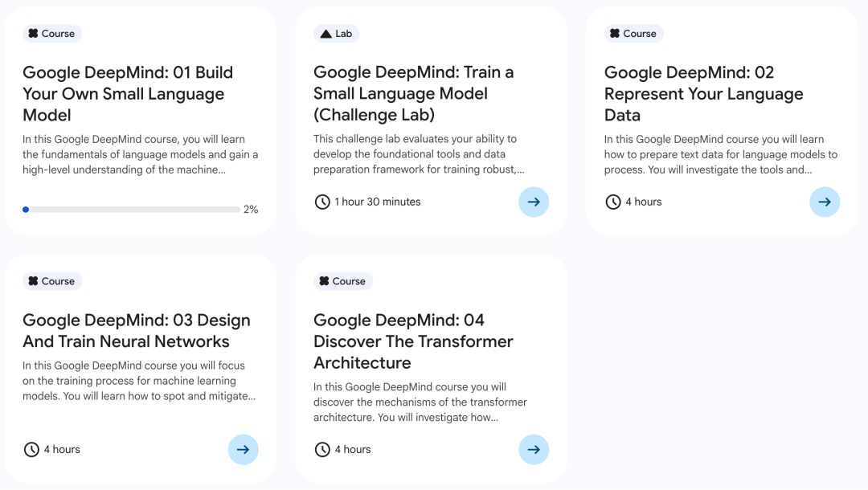
Task: Click arrow on Represent Your Language Data card
Action: coord(825,202)
